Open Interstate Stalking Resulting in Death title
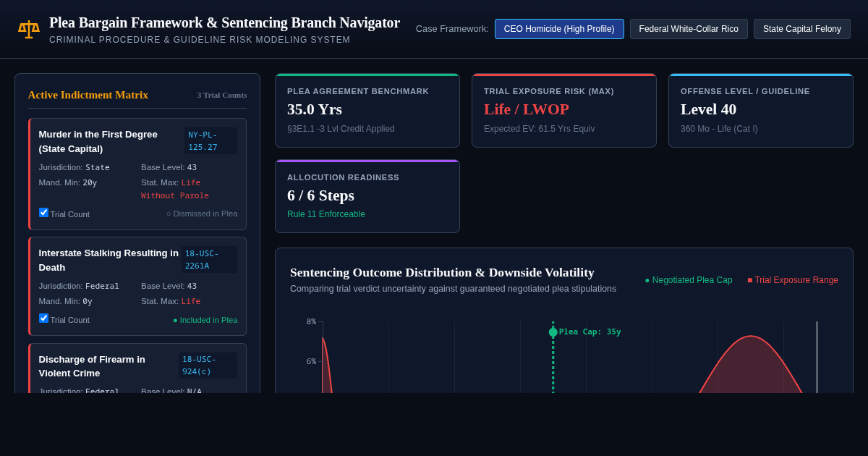This screenshot has height=456, width=868. 109,260
